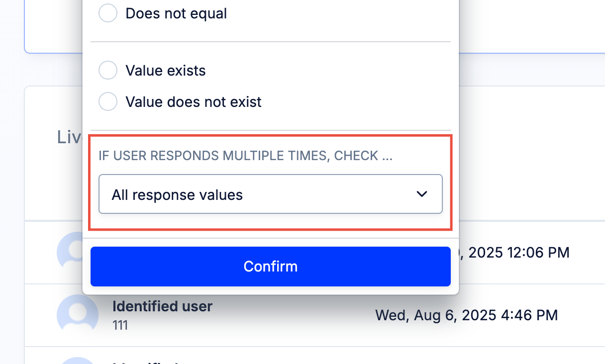
Task: Click the user ID "111" text
Action: point(120,326)
